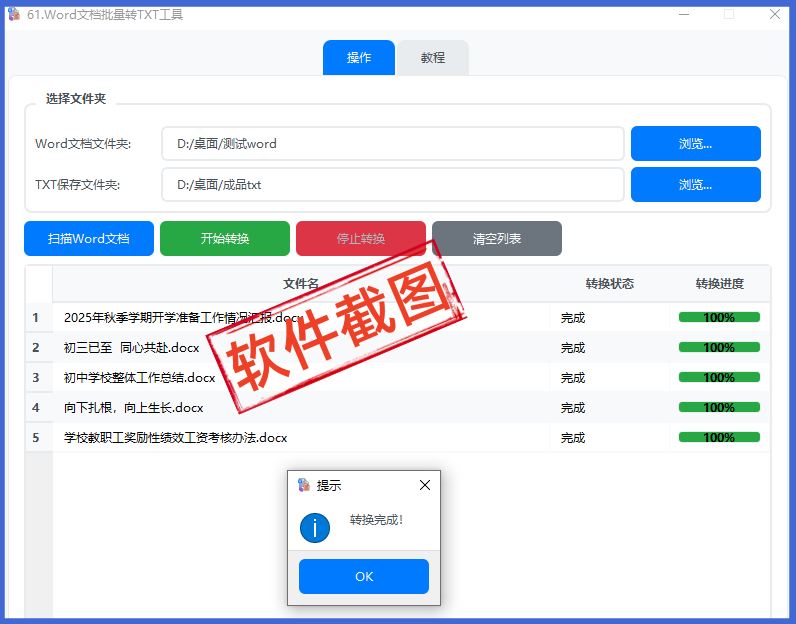Click the blue info icon in dialog
This screenshot has width=796, height=624.
tap(314, 527)
